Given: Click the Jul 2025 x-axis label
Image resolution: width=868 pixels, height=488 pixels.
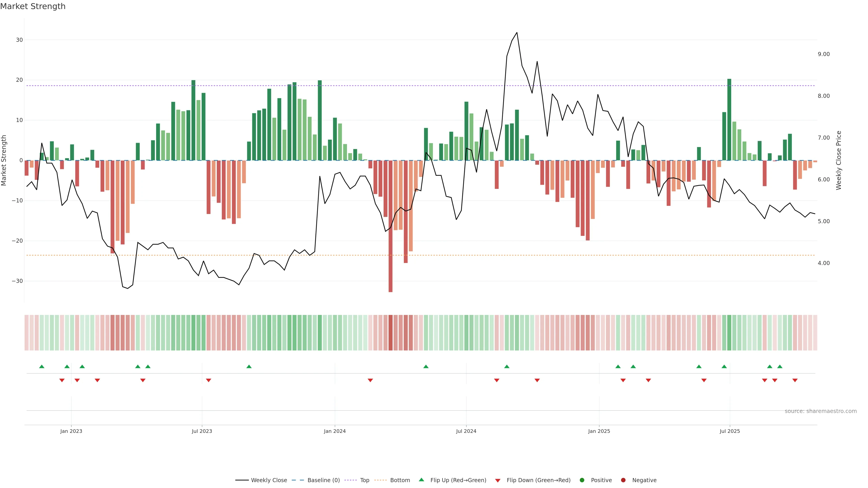Looking at the screenshot, I should point(729,431).
